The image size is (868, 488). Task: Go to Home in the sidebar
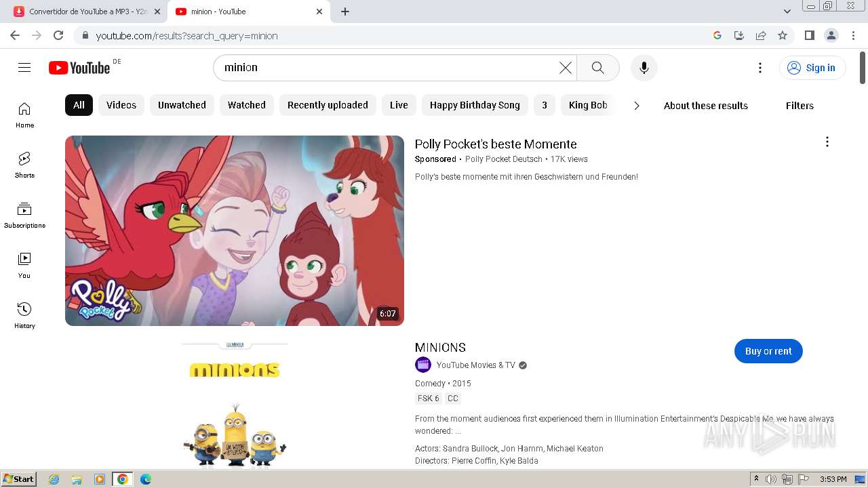[24, 115]
